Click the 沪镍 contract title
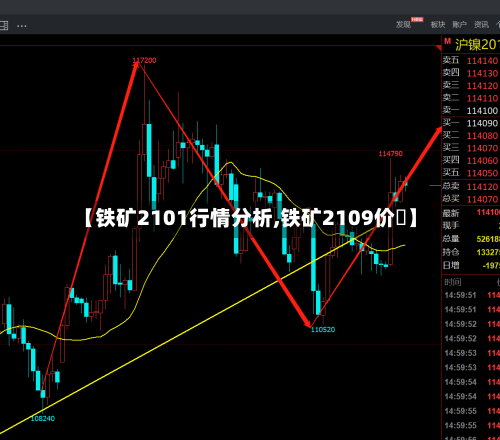The image size is (500, 440). 477,45
